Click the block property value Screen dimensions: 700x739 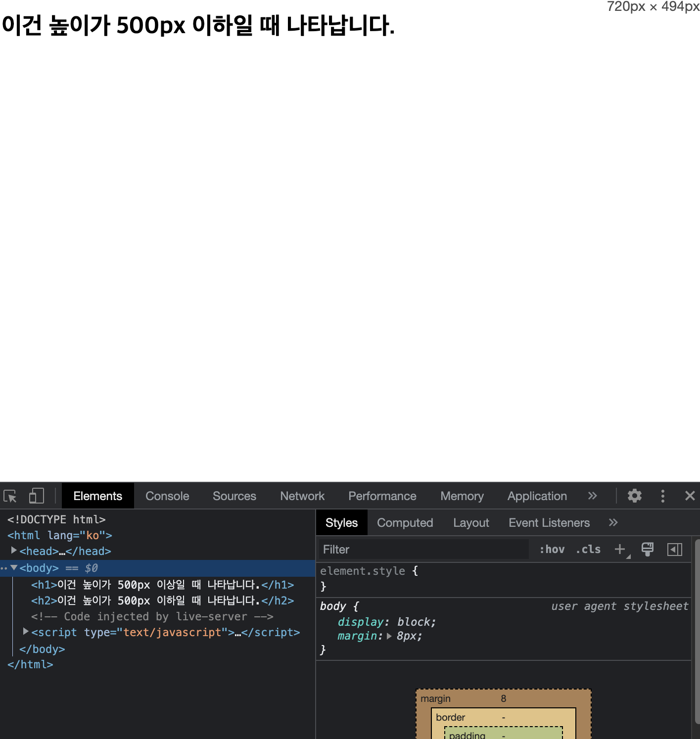(413, 622)
